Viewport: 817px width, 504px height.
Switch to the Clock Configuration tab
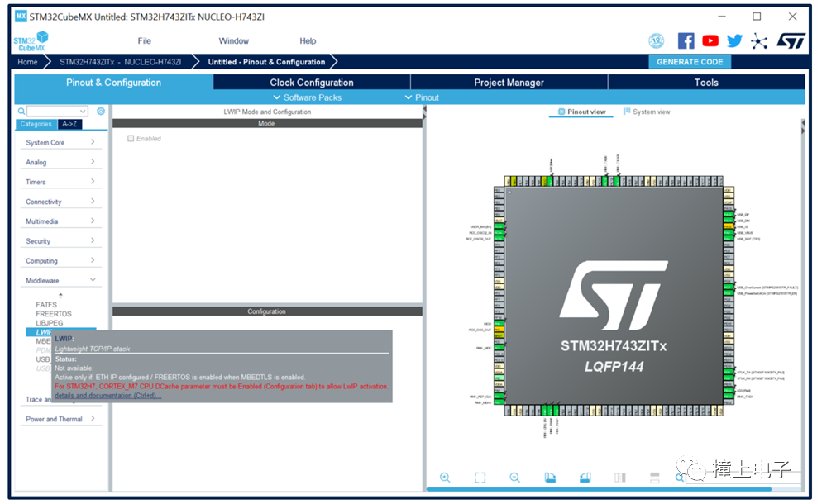coord(312,83)
